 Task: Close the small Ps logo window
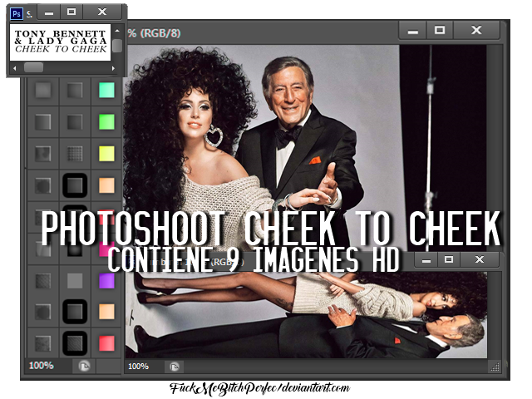tap(102, 12)
